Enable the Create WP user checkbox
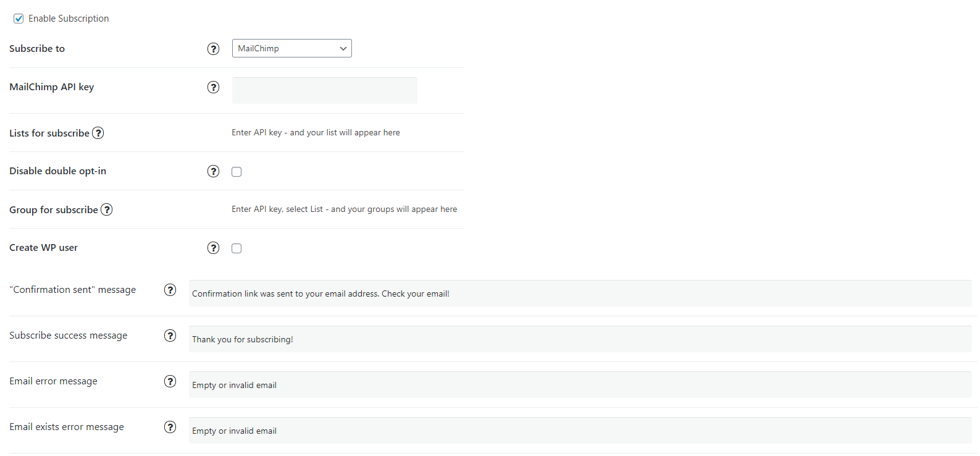 [237, 248]
